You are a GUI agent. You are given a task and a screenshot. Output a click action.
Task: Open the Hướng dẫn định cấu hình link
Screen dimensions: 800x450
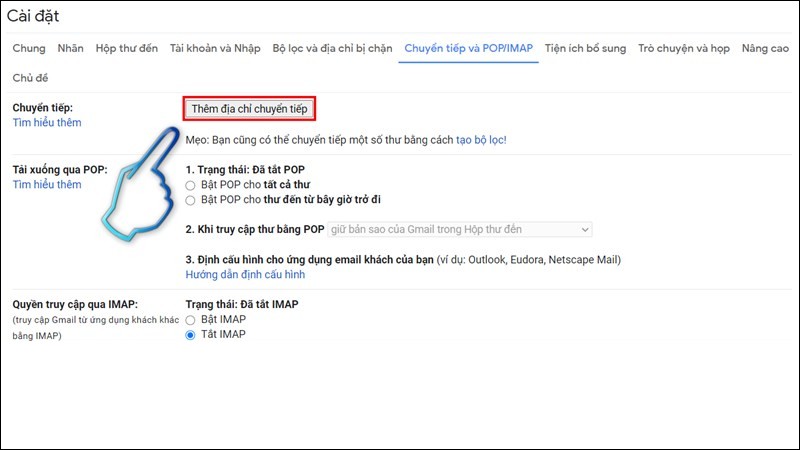click(245, 274)
